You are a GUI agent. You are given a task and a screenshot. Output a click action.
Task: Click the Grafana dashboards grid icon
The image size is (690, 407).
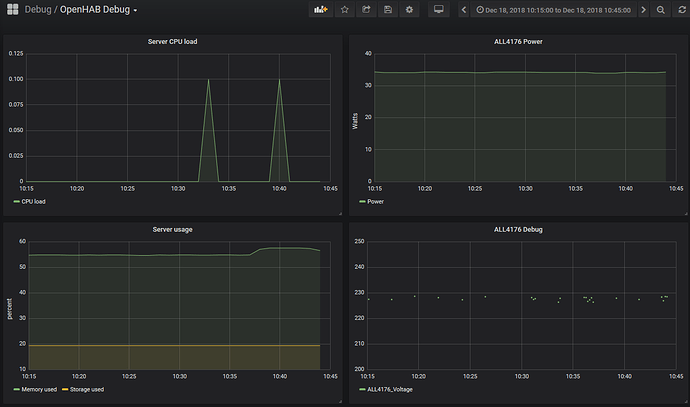click(12, 9)
